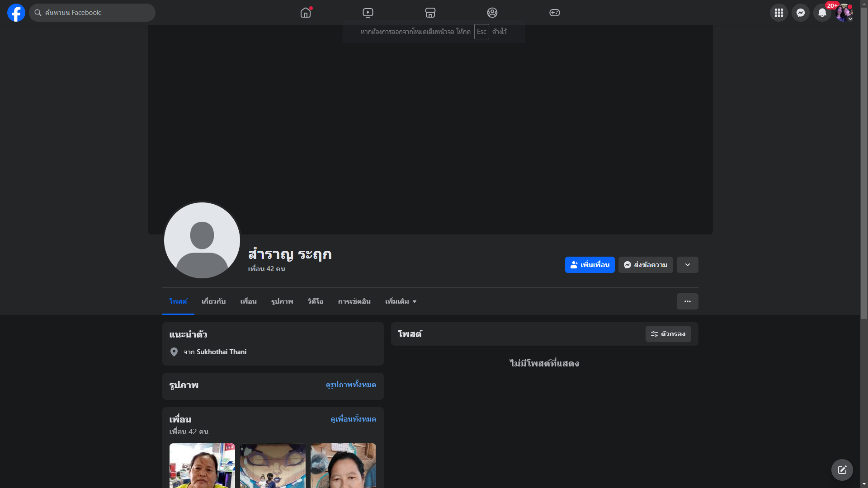Open the Watch video icon
This screenshot has width=868, height=488.
coord(368,13)
